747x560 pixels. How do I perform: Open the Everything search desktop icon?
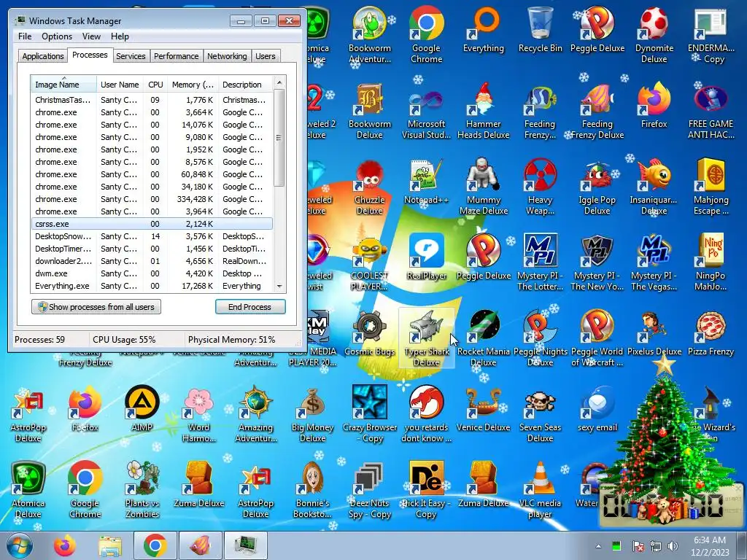pyautogui.click(x=483, y=29)
